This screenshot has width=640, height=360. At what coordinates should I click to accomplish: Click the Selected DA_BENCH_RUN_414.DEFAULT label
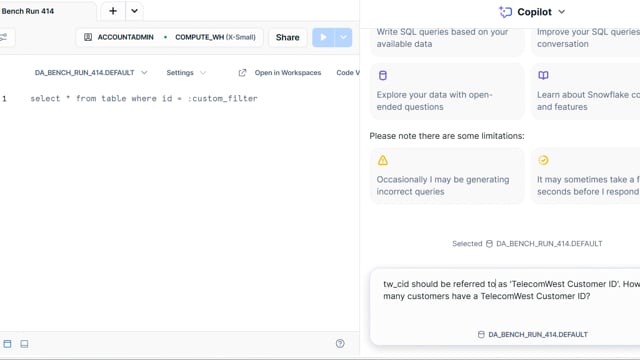(527, 244)
